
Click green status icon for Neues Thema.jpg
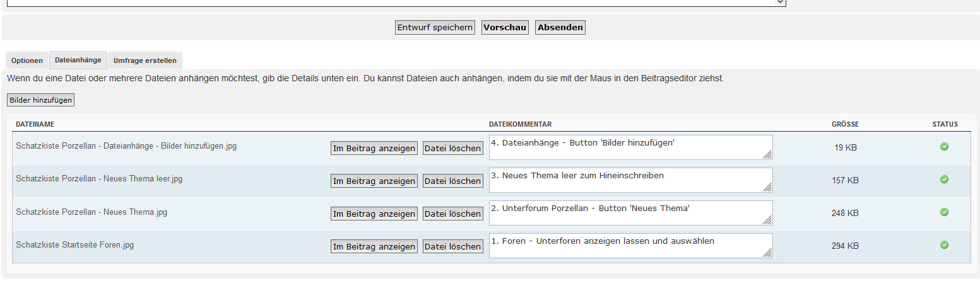coord(944,212)
